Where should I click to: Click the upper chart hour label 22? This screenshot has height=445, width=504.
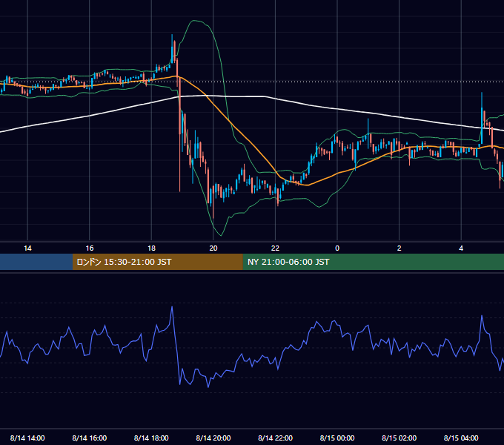tap(275, 248)
